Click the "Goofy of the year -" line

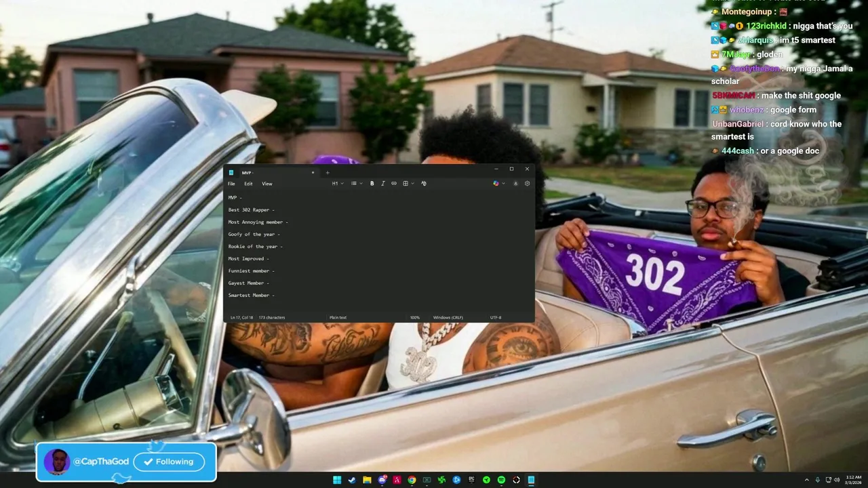pos(254,235)
